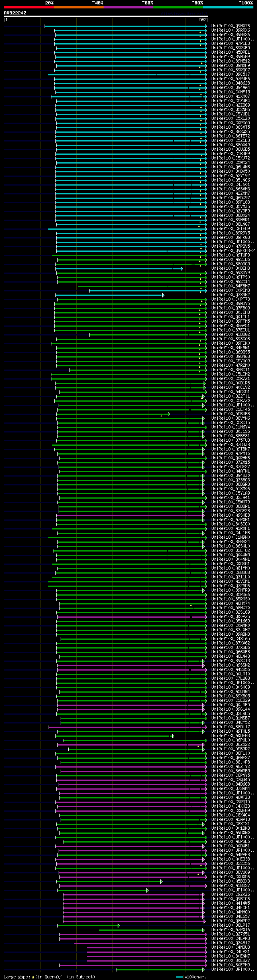This screenshot has height=980, width=257.
Task: Open hit UniRef100_B4FBH7
Action: [x=230, y=286]
